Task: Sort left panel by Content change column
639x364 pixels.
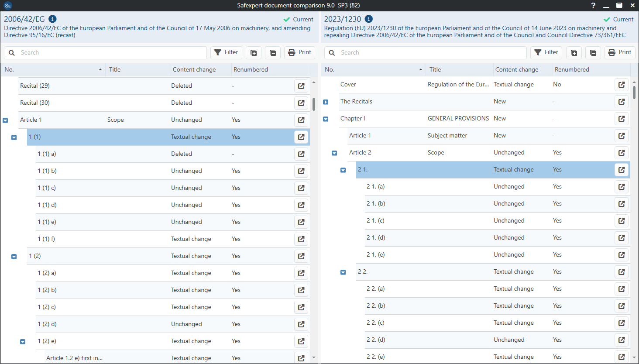Action: pyautogui.click(x=194, y=69)
